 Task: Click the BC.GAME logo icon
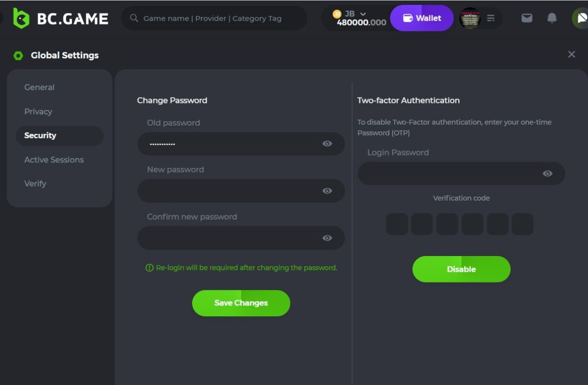tap(21, 18)
